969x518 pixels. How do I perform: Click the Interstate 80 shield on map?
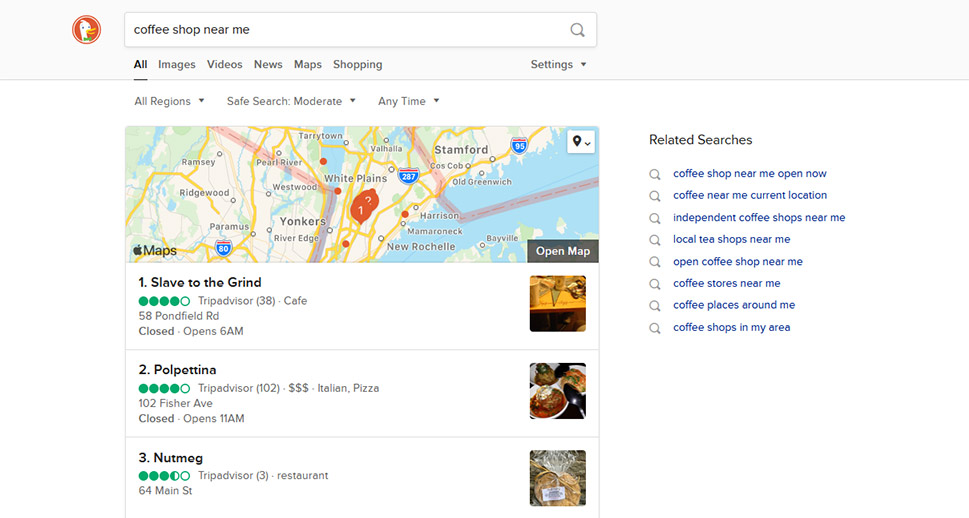click(223, 248)
